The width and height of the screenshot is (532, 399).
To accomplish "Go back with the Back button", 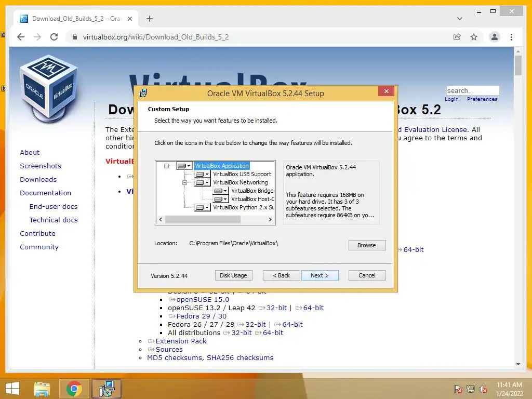I will [x=281, y=275].
